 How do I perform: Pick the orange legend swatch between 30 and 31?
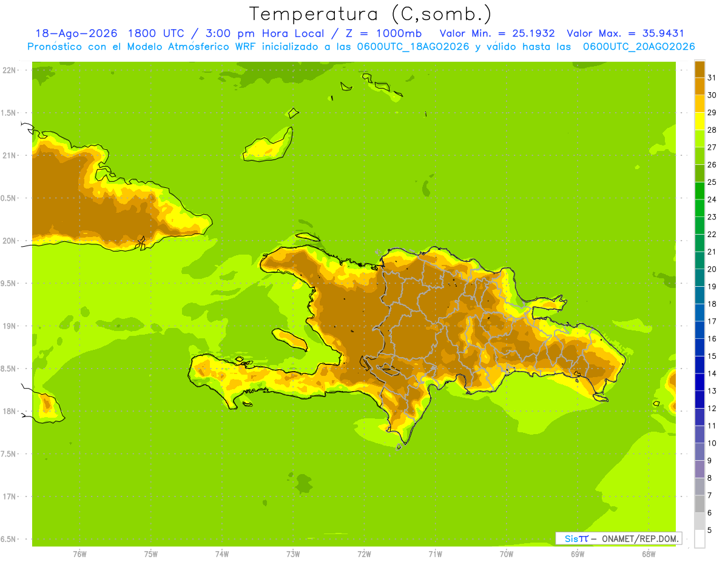point(699,86)
